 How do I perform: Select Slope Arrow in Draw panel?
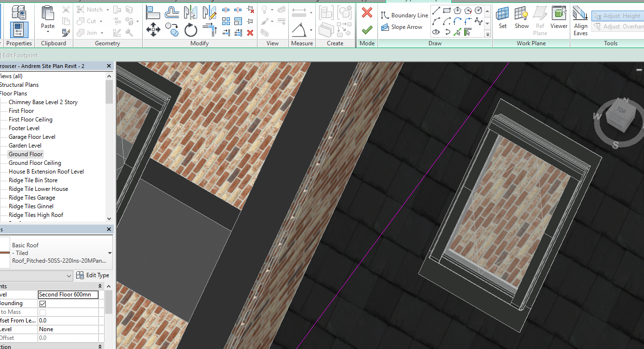point(402,27)
